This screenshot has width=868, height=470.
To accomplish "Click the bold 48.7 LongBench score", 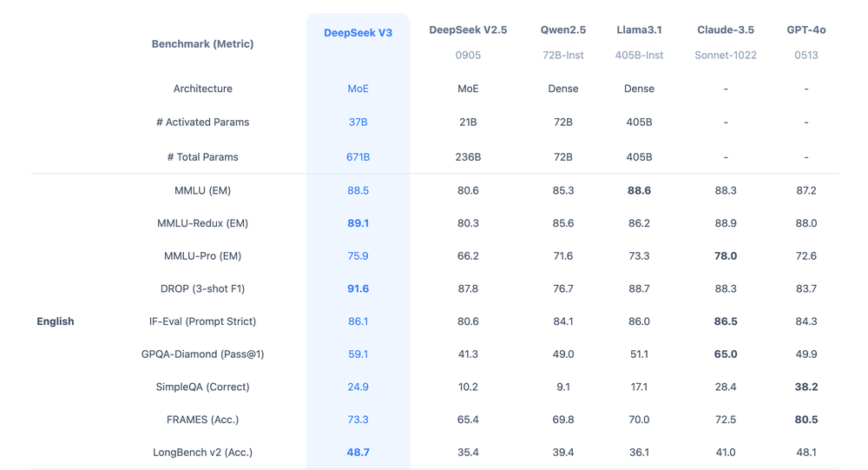I will coord(358,453).
